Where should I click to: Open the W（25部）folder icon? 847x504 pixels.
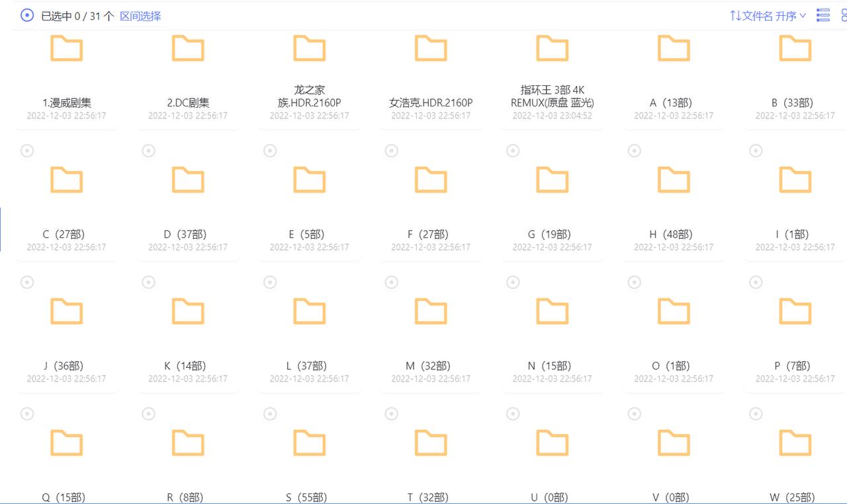click(795, 442)
